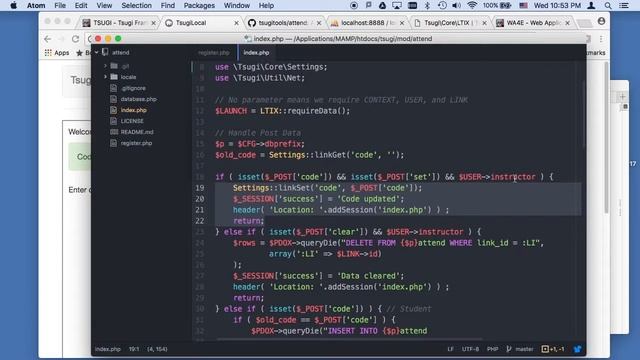Open database.php in the tree view
Viewport: 640px width, 360px height.
pyautogui.click(x=138, y=99)
